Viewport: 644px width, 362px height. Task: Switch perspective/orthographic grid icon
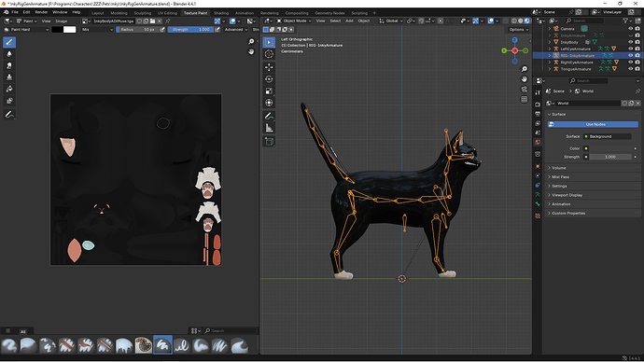point(525,99)
